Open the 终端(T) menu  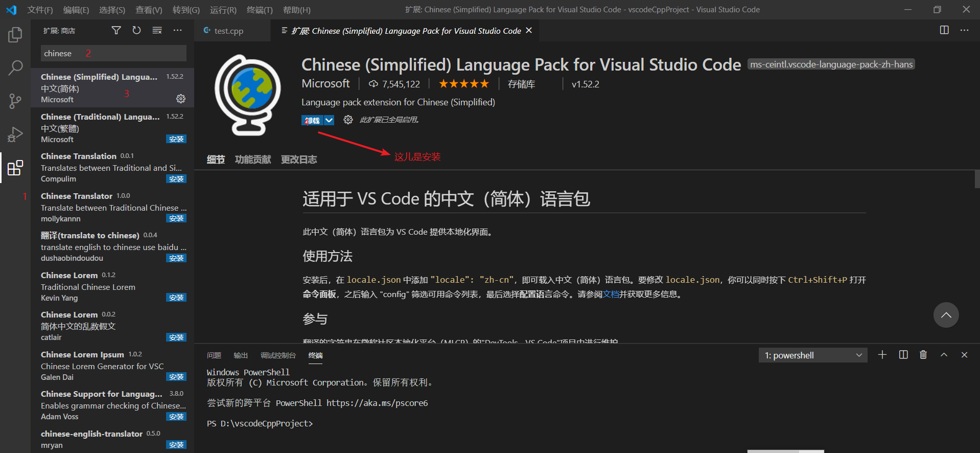pos(260,10)
